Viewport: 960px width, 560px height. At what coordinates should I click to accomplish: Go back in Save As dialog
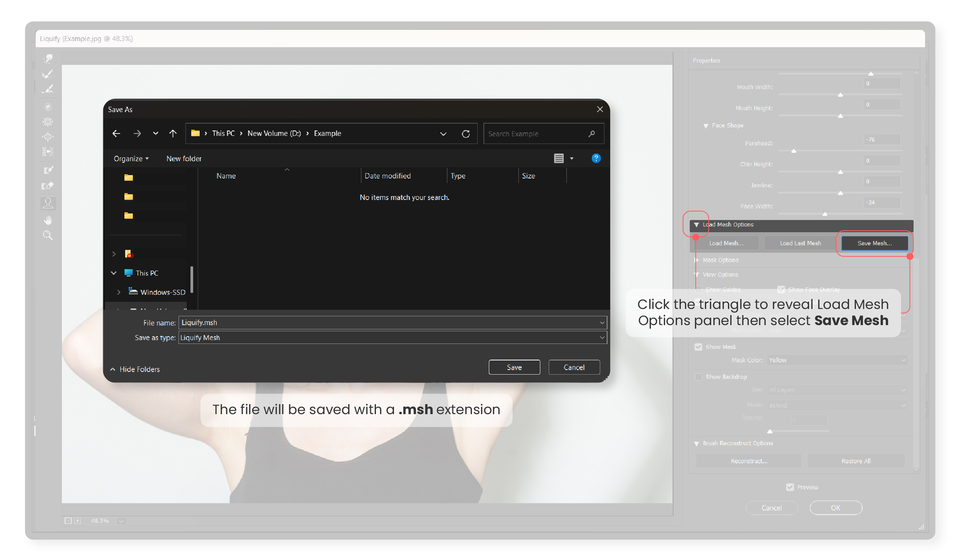[x=116, y=133]
